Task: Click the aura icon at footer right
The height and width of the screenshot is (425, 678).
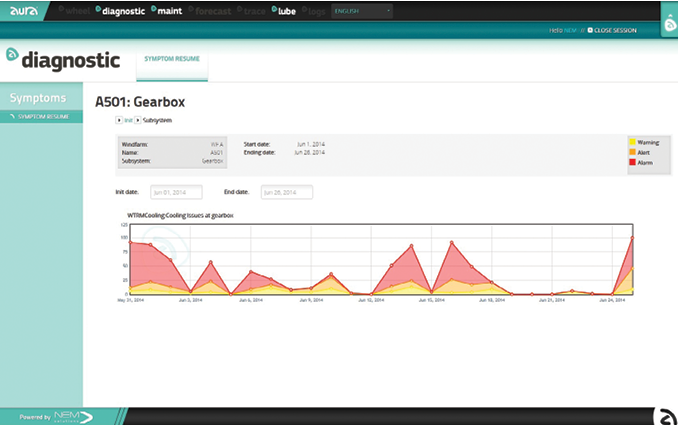Action: tap(668, 417)
